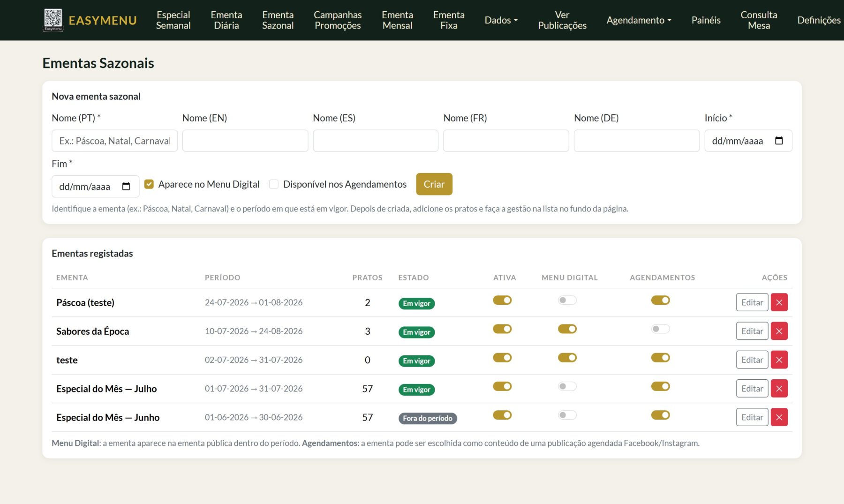Open calendar picker in Início date field
The image size is (844, 504).
(x=779, y=141)
